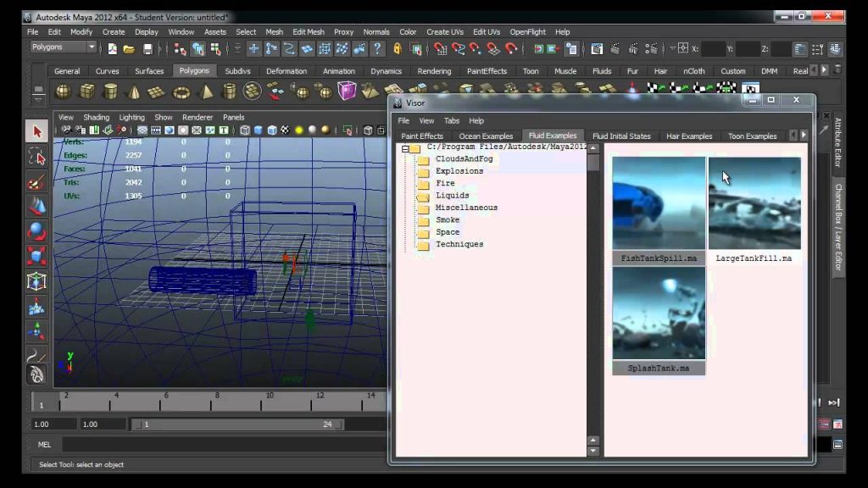Open Create menu in main menu bar
This screenshot has height=488, width=868.
click(x=114, y=32)
